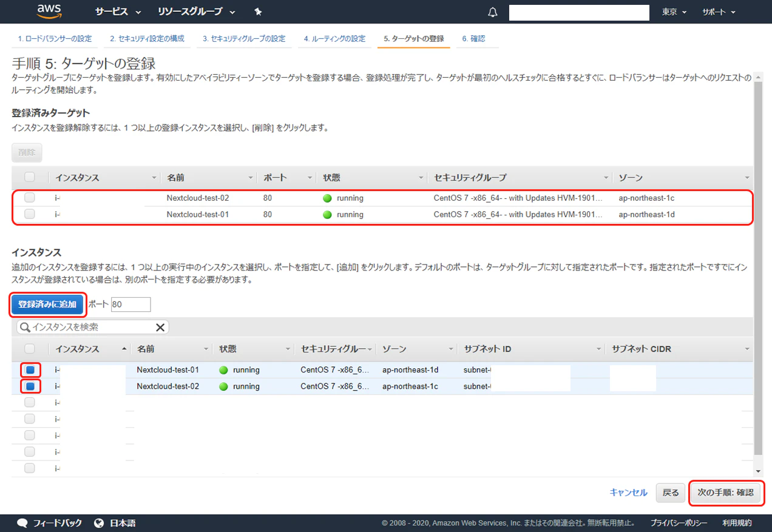The width and height of the screenshot is (772, 532).
Task: Open the notifications bell
Action: [493, 12]
